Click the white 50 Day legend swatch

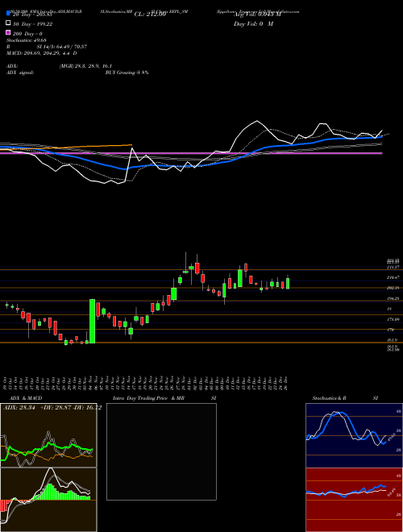(8, 23)
